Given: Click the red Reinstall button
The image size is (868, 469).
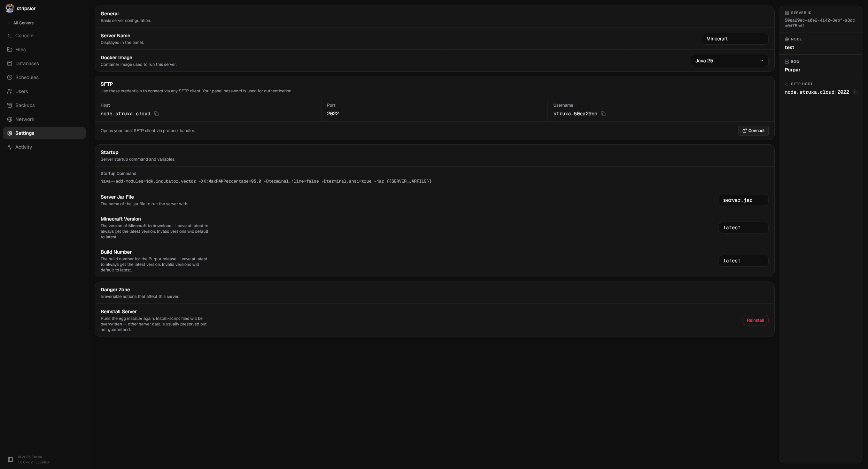Looking at the screenshot, I should pos(755,320).
